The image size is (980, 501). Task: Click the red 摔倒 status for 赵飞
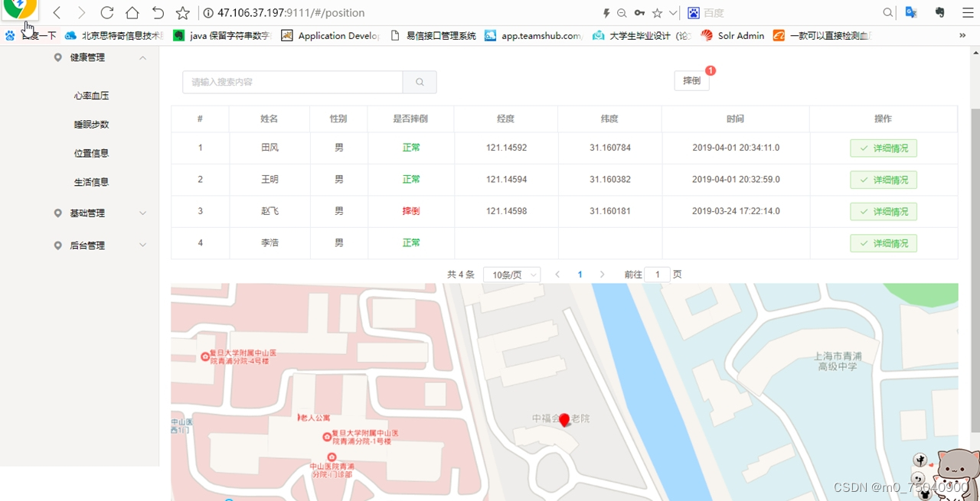(x=411, y=211)
